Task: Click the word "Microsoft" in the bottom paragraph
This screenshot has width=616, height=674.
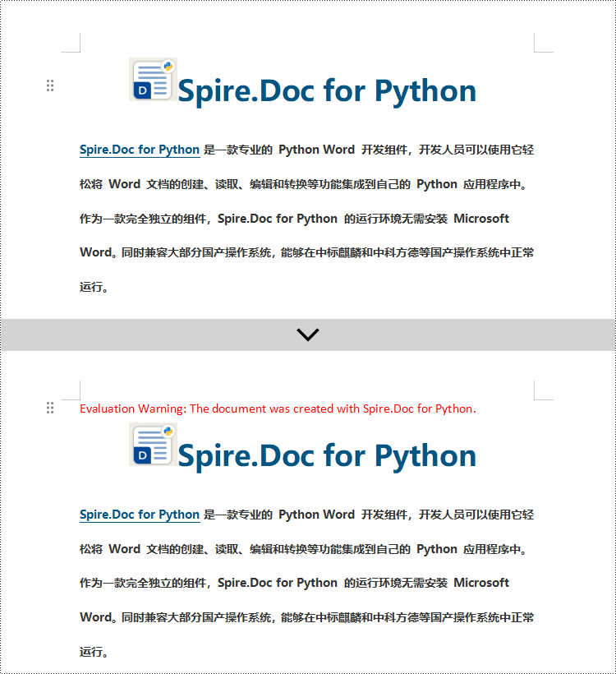Action: click(x=481, y=583)
